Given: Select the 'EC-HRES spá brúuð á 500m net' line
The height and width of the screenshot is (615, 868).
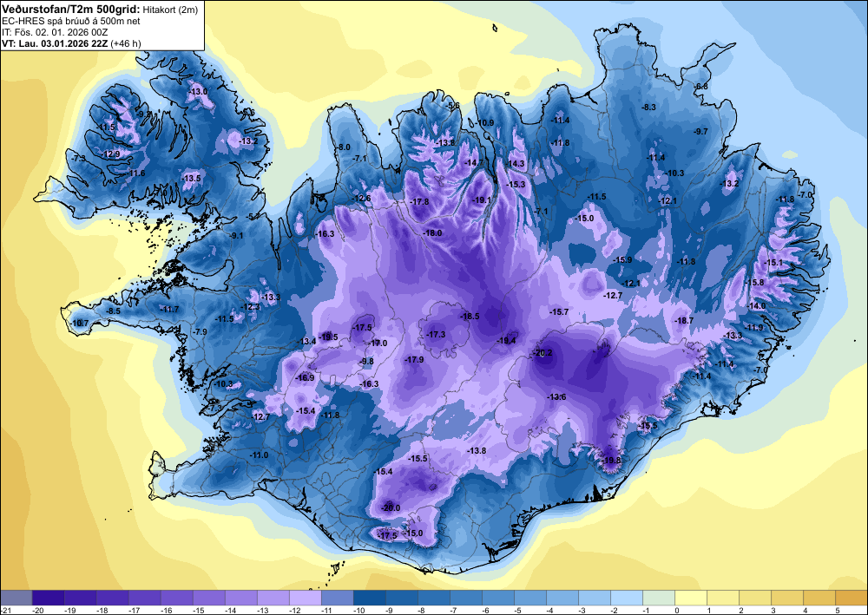Looking at the screenshot, I should pyautogui.click(x=71, y=21).
